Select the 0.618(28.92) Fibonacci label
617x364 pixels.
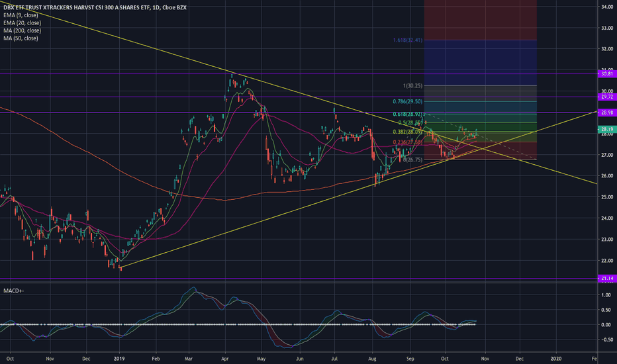point(408,114)
